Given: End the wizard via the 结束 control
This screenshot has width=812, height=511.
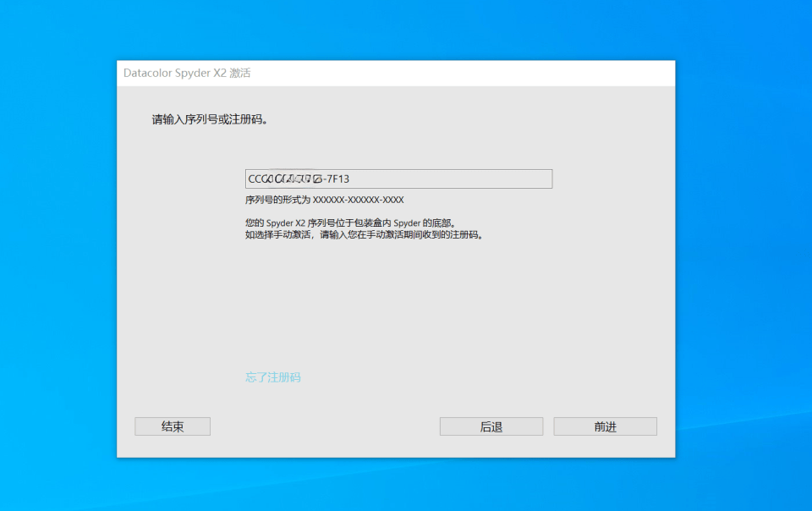Looking at the screenshot, I should tap(172, 426).
